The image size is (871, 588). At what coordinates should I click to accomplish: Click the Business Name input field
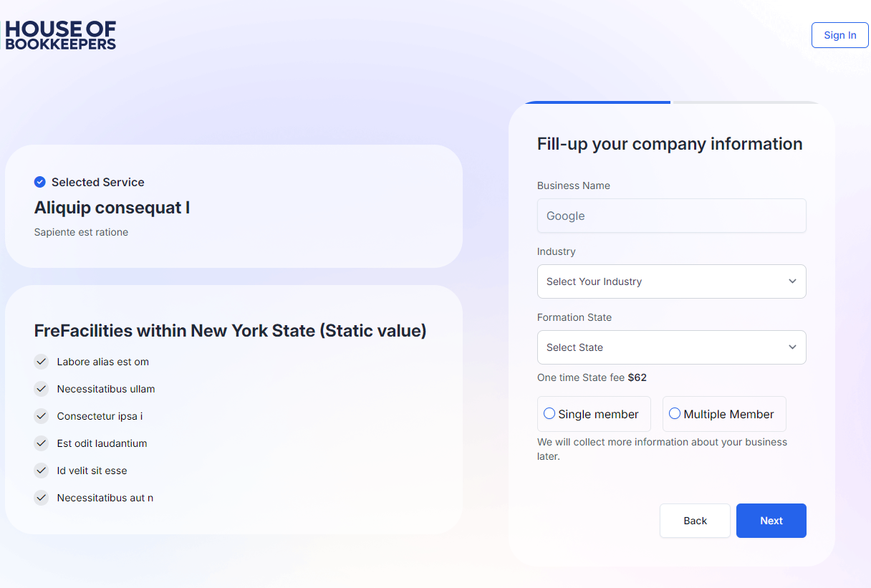671,216
